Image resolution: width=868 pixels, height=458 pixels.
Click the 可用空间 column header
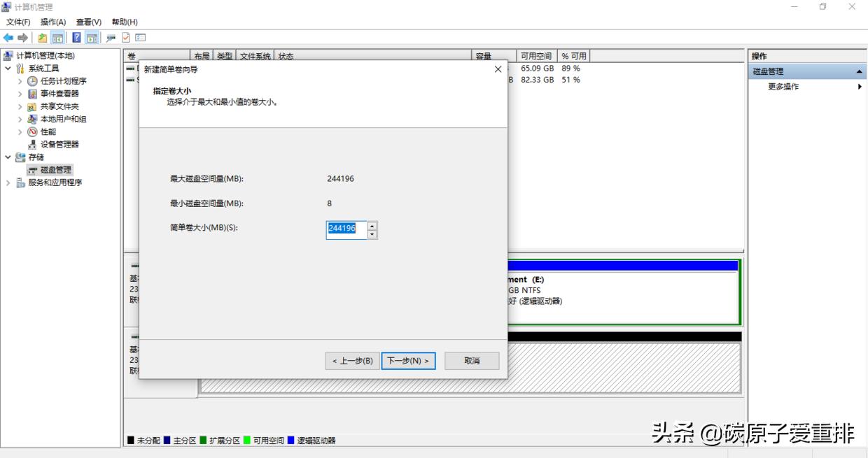tap(537, 56)
